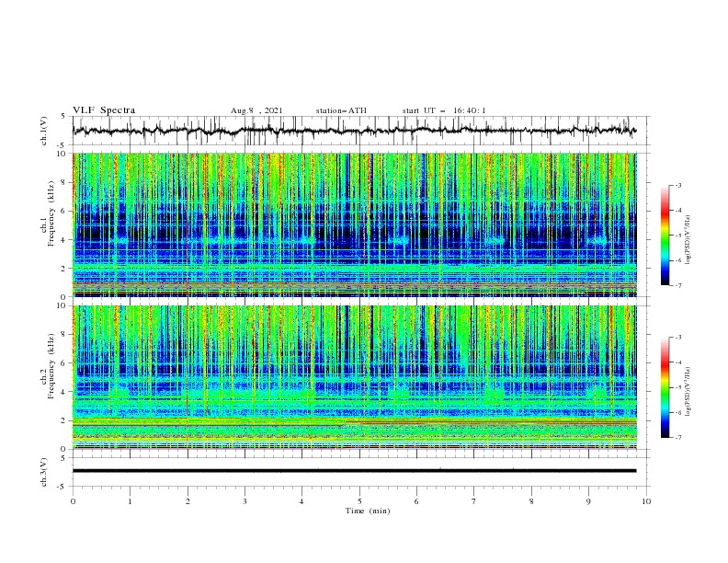Click the ch.1 spectrogram panel
Screen dimensions: 728x563
tap(354, 224)
